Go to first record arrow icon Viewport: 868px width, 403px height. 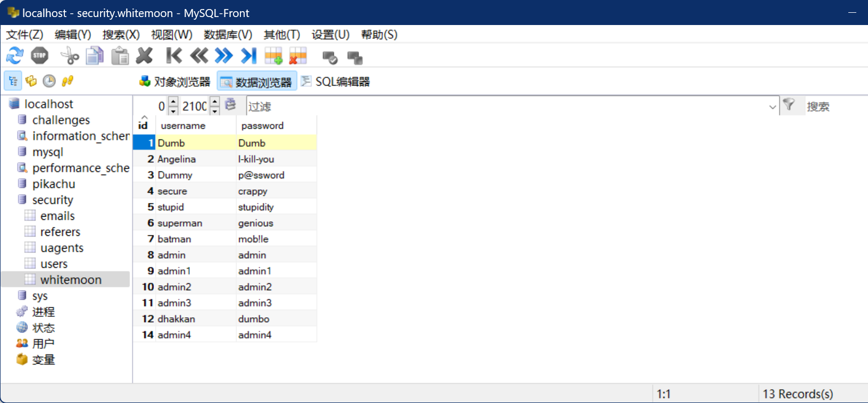(173, 55)
